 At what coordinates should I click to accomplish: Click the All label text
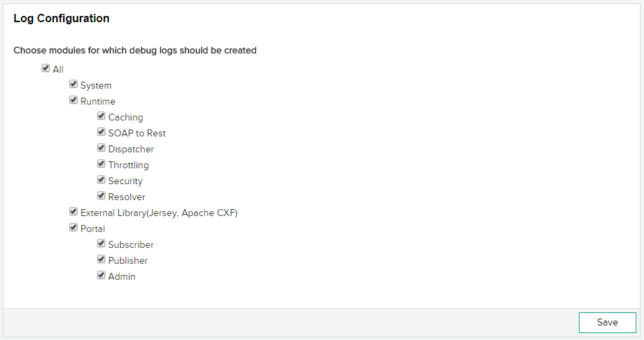pyautogui.click(x=58, y=70)
